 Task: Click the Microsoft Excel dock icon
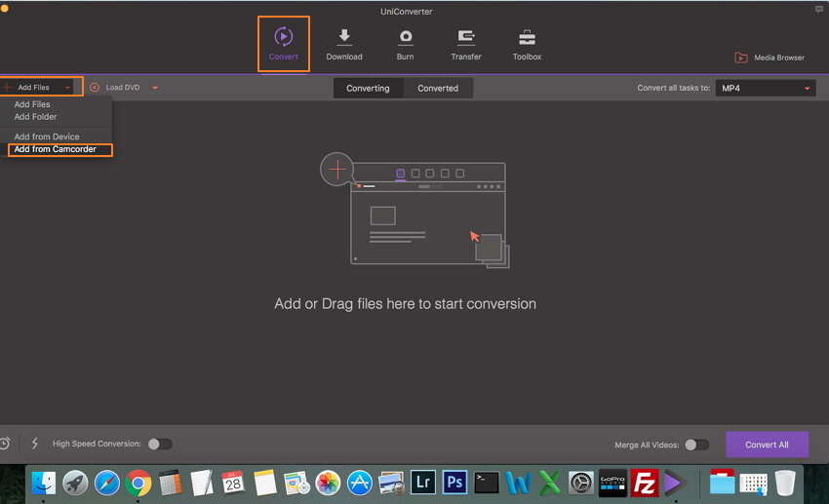point(550,483)
